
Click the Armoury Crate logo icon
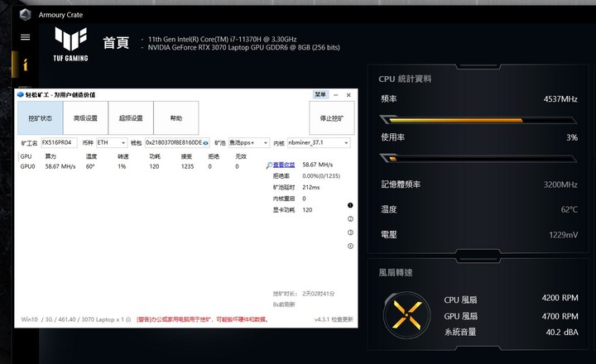coord(25,15)
